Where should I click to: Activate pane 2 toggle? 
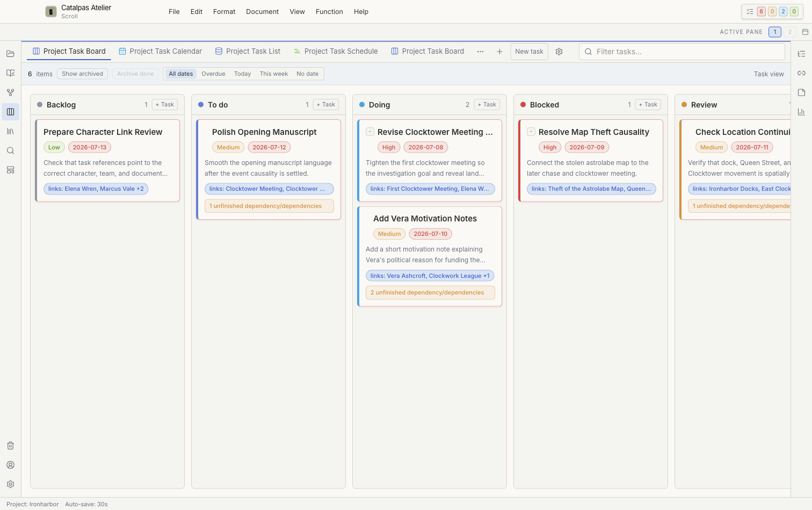[x=789, y=32]
